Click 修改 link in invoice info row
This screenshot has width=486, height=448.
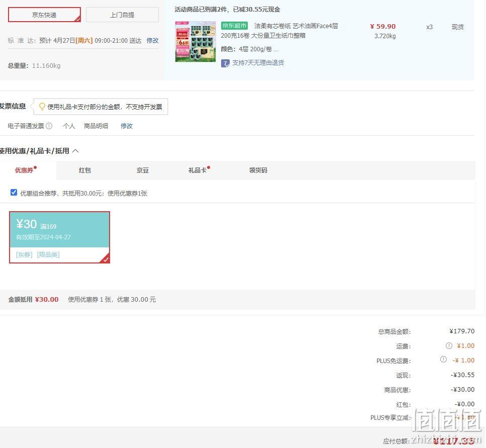(127, 126)
